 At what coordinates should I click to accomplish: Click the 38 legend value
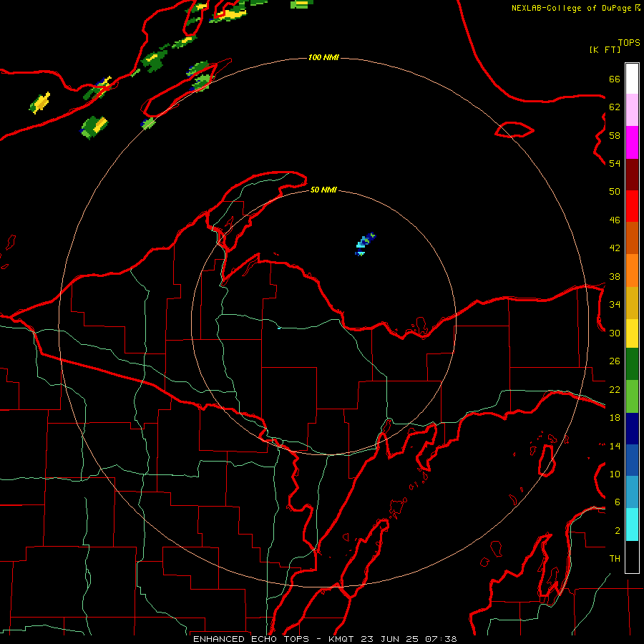615,276
